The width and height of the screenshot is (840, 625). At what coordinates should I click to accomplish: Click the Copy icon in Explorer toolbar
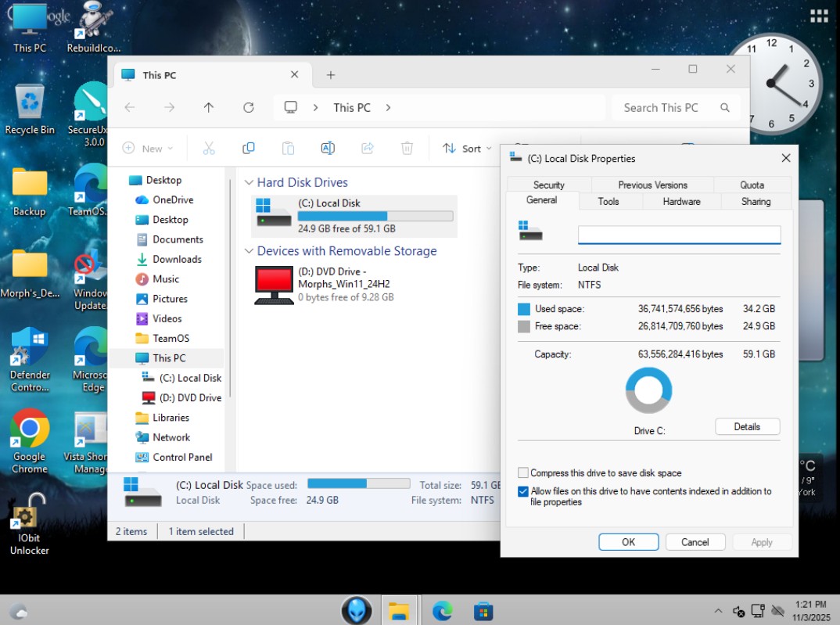(x=249, y=149)
